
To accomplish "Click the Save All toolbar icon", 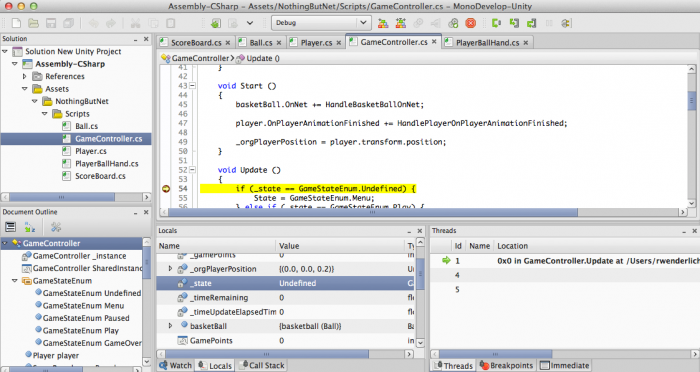I will tap(68, 23).
